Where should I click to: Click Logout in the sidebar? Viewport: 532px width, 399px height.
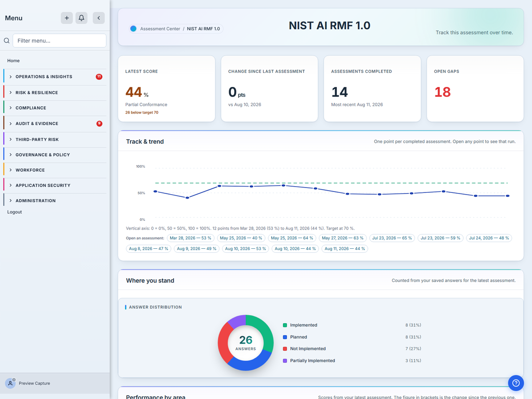click(x=15, y=212)
